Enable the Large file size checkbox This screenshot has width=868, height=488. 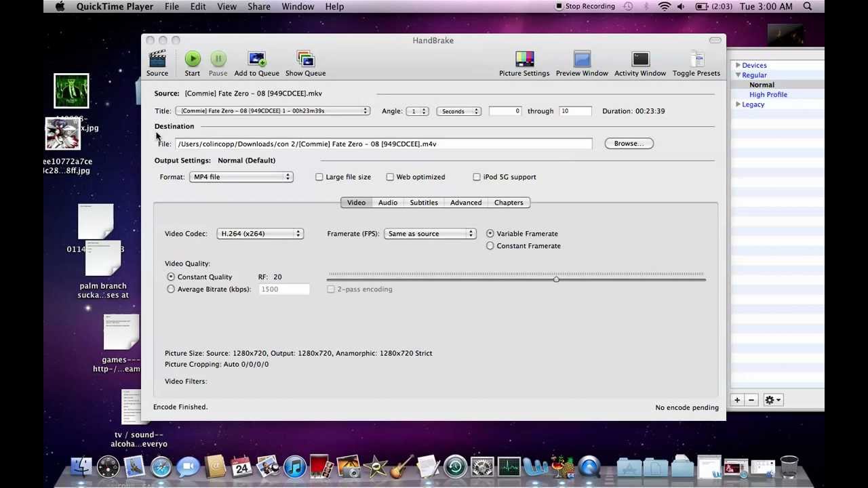(x=319, y=177)
